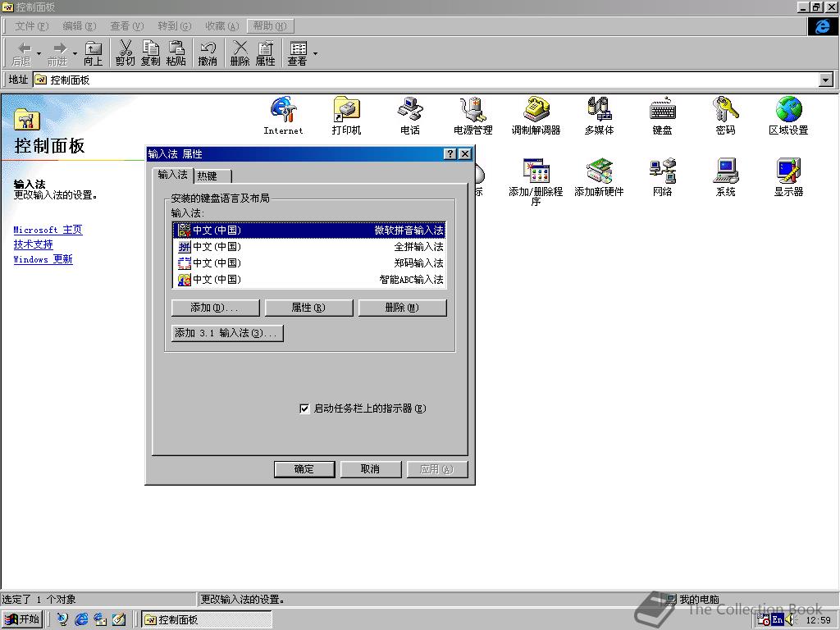The height and width of the screenshot is (630, 840).
Task: Launch Internet Explorer from quick launch
Action: coord(81,619)
